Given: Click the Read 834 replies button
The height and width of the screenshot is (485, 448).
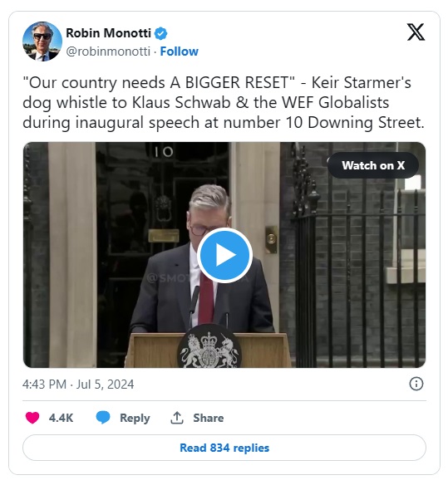Looking at the screenshot, I should tap(224, 448).
